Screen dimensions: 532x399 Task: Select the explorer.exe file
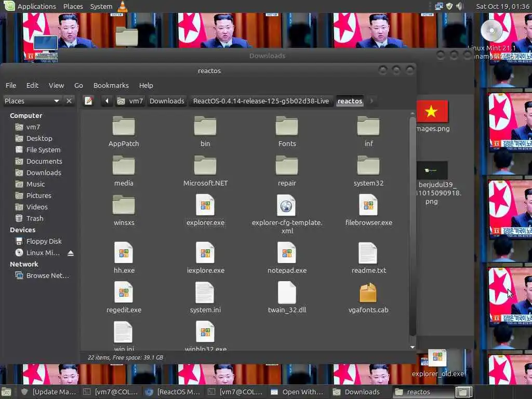click(205, 210)
